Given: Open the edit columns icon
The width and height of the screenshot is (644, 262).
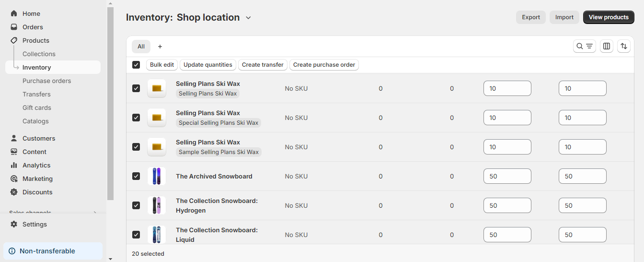Looking at the screenshot, I should coord(607,46).
